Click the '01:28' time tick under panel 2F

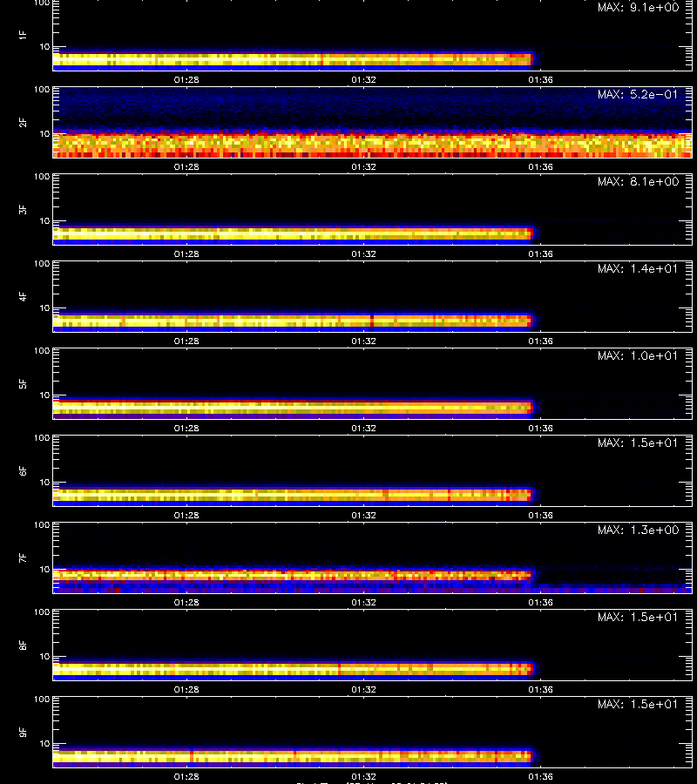coord(186,167)
